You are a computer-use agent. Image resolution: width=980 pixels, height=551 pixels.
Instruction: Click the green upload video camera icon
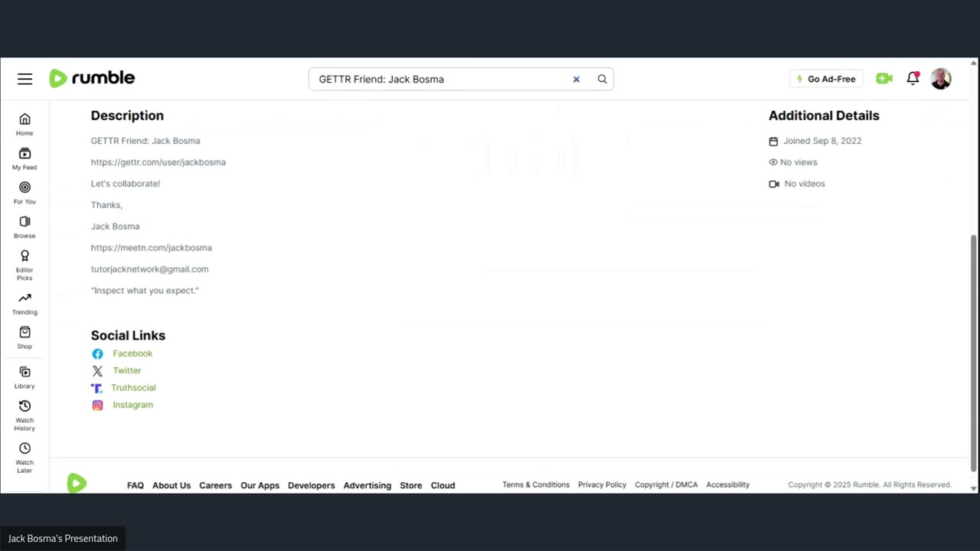point(884,78)
